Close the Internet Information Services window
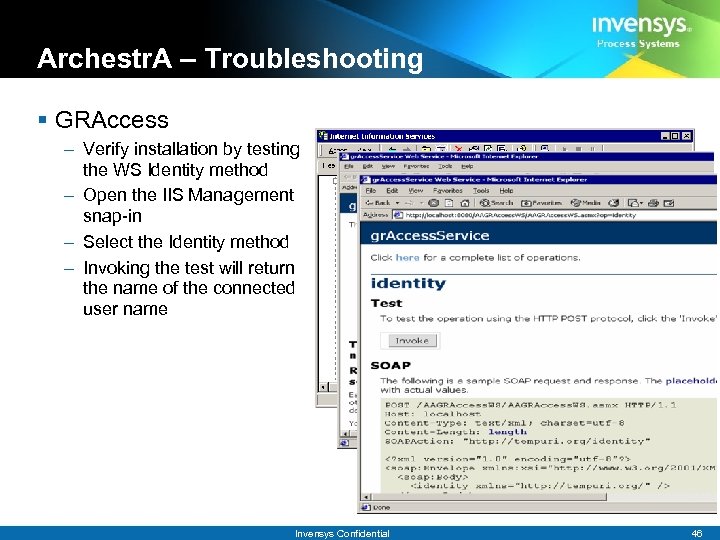The image size is (720, 540). pos(686,136)
